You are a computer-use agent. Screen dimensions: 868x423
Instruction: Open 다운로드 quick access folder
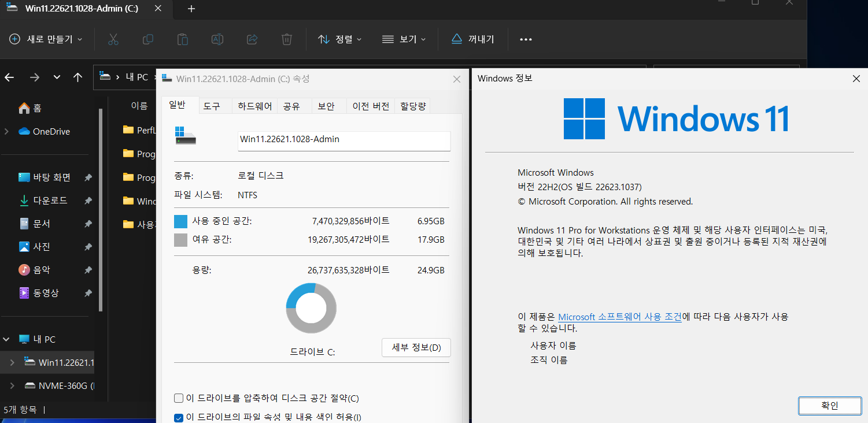[43, 201]
